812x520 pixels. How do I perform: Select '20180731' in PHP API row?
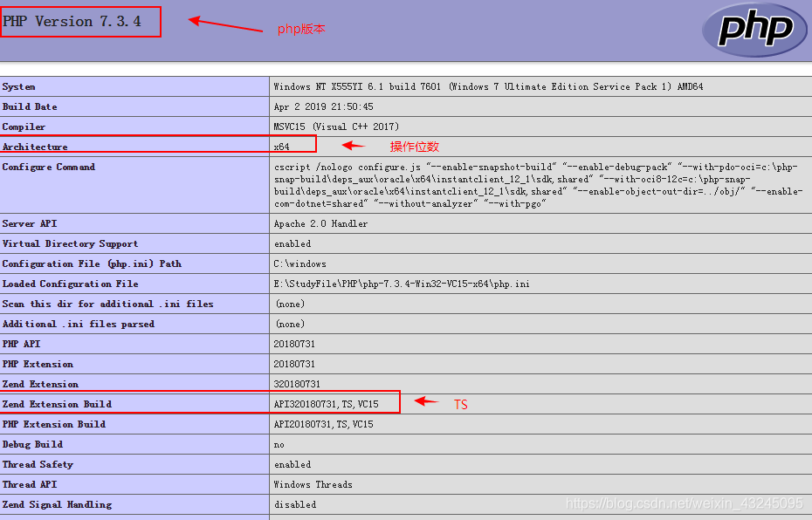click(x=294, y=344)
